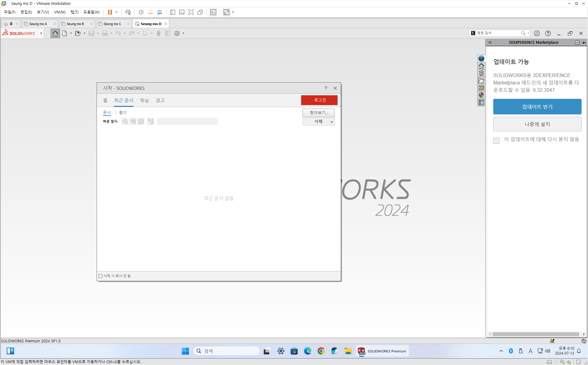Expand the Open document dropdown arrow
The height and width of the screenshot is (365, 588).
coord(84,33)
